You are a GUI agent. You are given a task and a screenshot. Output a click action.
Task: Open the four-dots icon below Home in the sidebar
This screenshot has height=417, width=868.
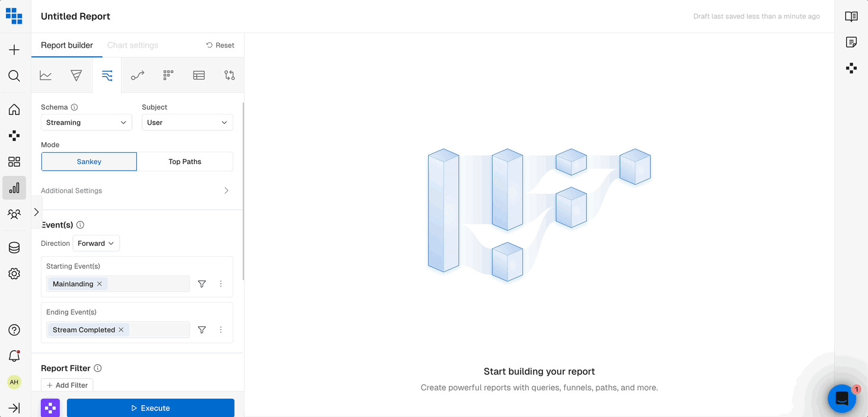coord(14,136)
